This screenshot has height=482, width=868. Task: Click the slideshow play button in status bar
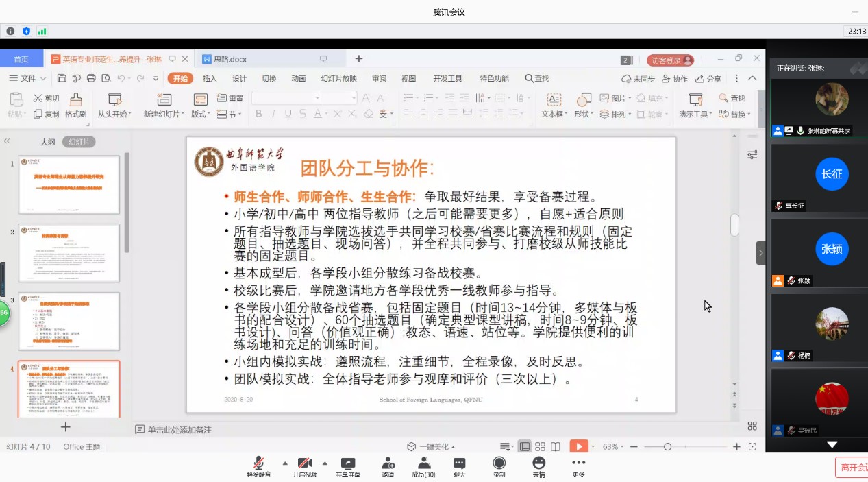click(x=579, y=446)
